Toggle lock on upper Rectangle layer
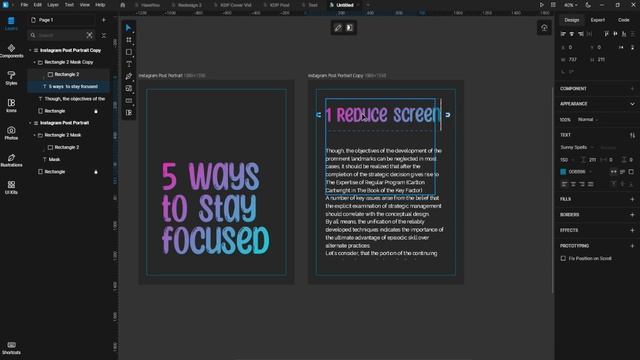640x360 pixels. tap(96, 111)
